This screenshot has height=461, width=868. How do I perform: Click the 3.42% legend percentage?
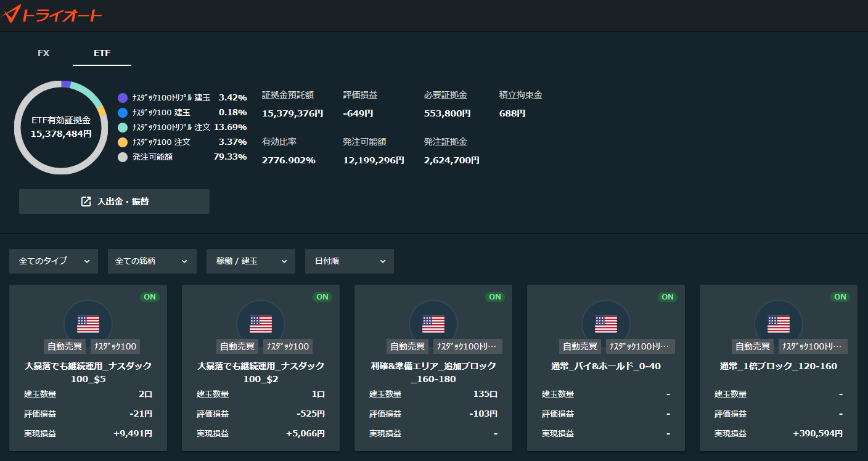233,97
